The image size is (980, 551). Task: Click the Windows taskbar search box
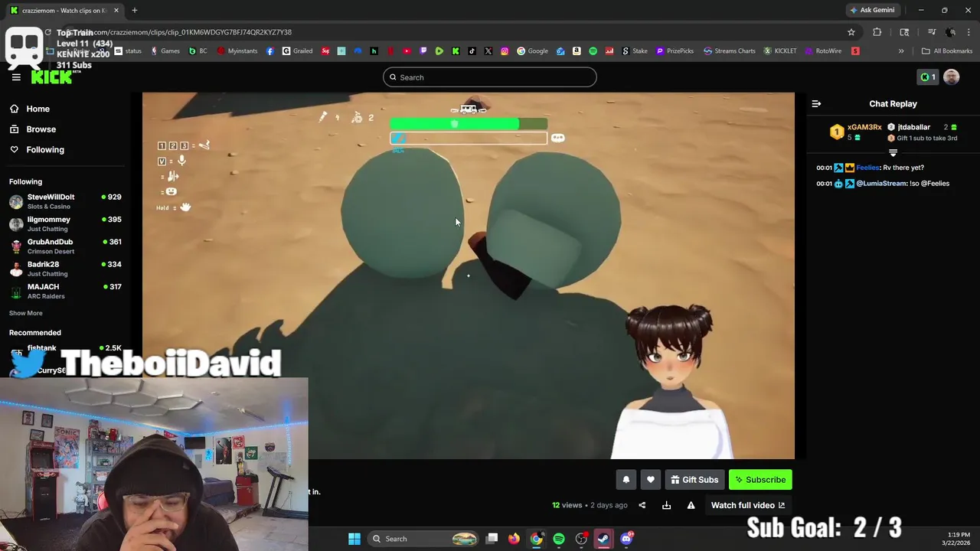pyautogui.click(x=423, y=539)
